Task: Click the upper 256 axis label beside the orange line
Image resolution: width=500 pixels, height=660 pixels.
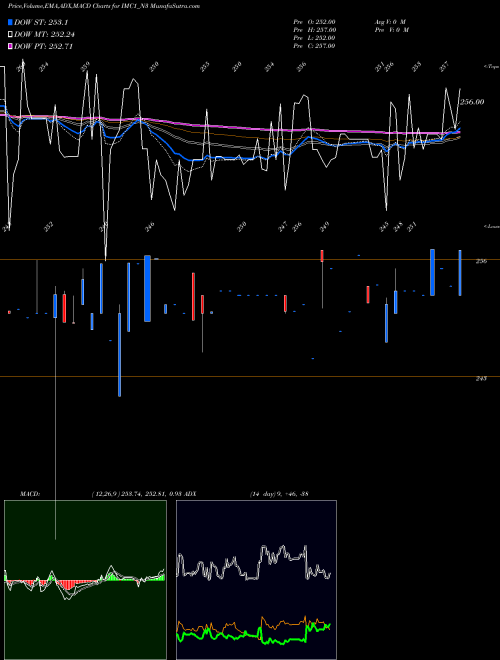Action: coord(481,261)
